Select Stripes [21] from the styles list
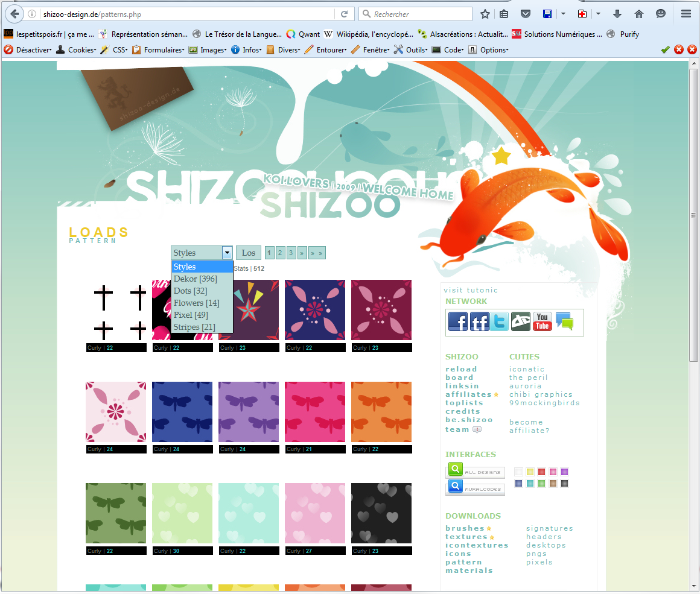 (x=202, y=327)
